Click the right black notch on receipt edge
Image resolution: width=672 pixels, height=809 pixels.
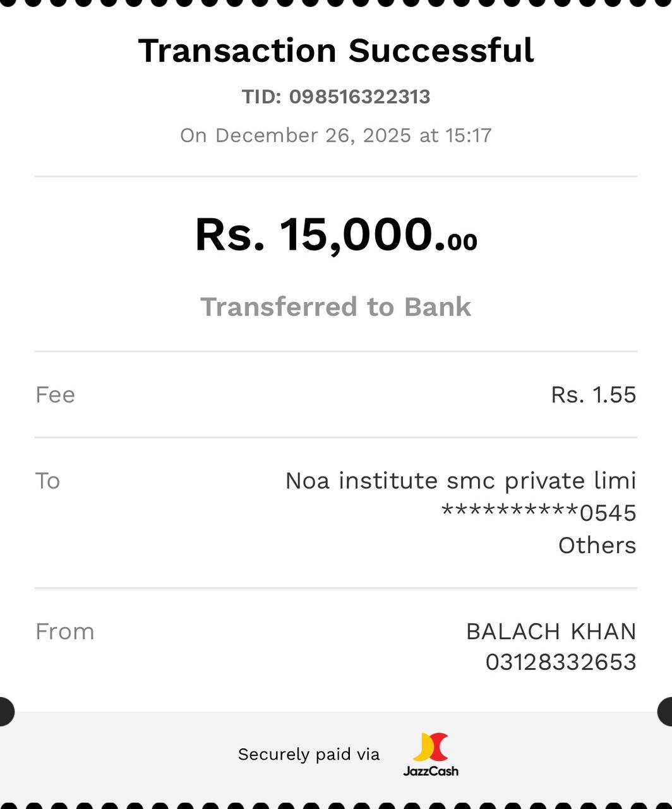[x=666, y=712]
